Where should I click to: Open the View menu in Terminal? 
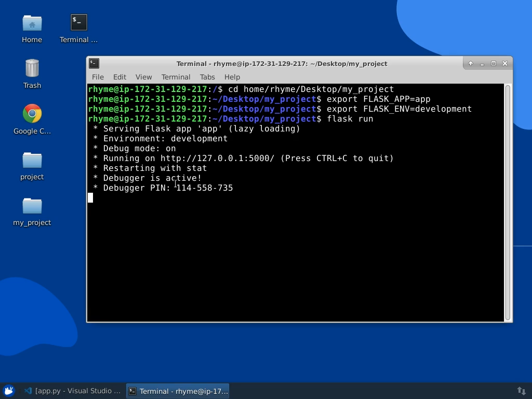(143, 77)
